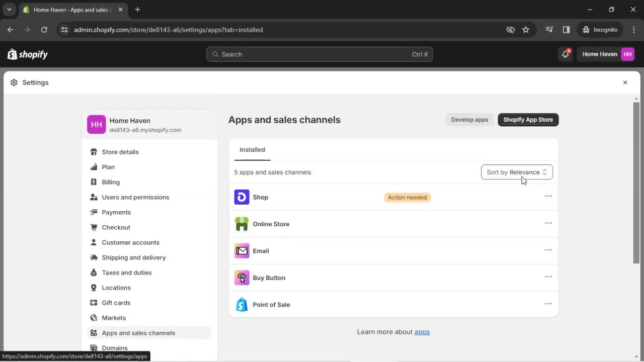Viewport: 644px width, 362px height.
Task: Click the Buy Button app icon
Action: [242, 278]
